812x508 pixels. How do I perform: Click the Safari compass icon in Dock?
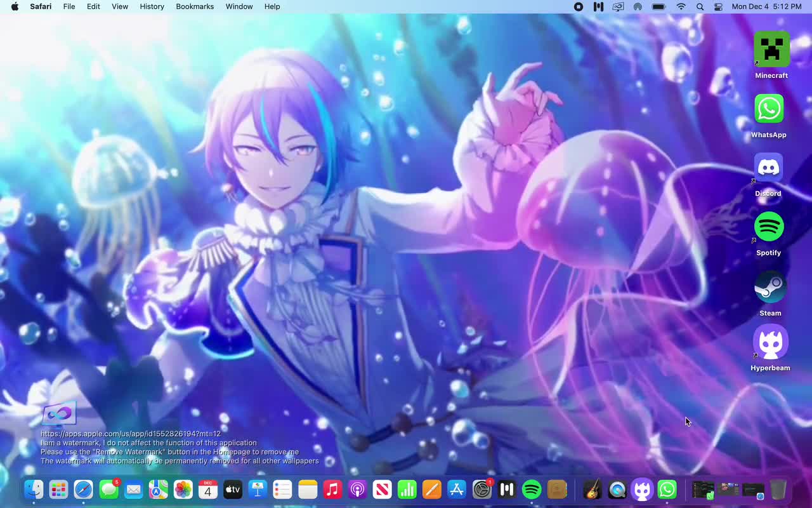click(x=84, y=490)
